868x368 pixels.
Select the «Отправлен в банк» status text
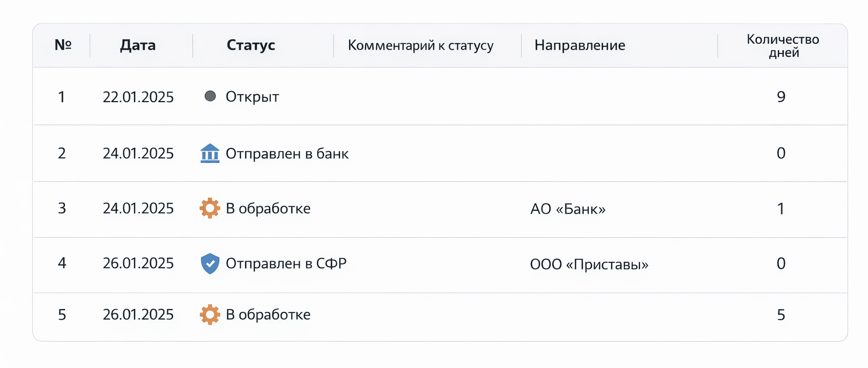[x=287, y=154]
